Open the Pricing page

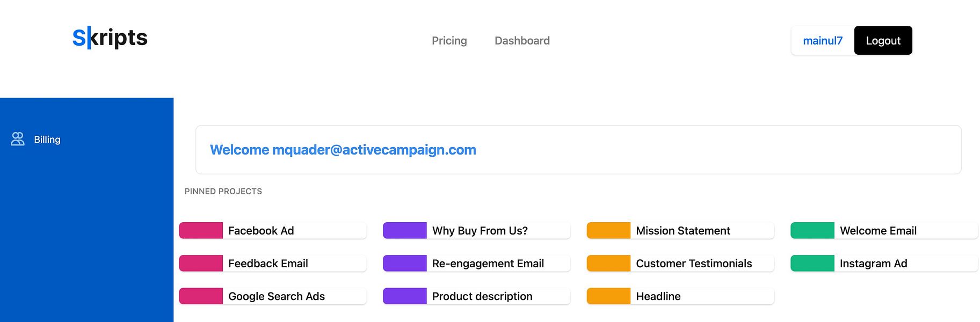point(449,41)
